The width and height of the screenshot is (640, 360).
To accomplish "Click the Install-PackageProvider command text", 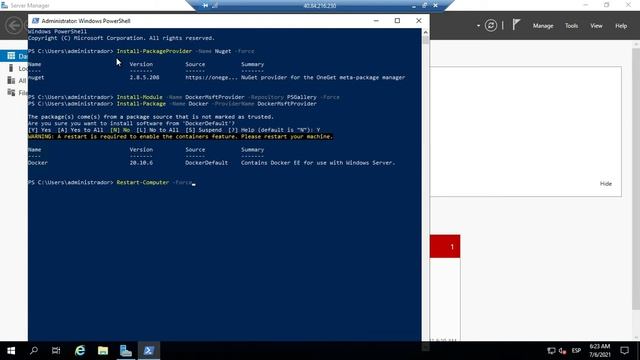I will point(154,51).
